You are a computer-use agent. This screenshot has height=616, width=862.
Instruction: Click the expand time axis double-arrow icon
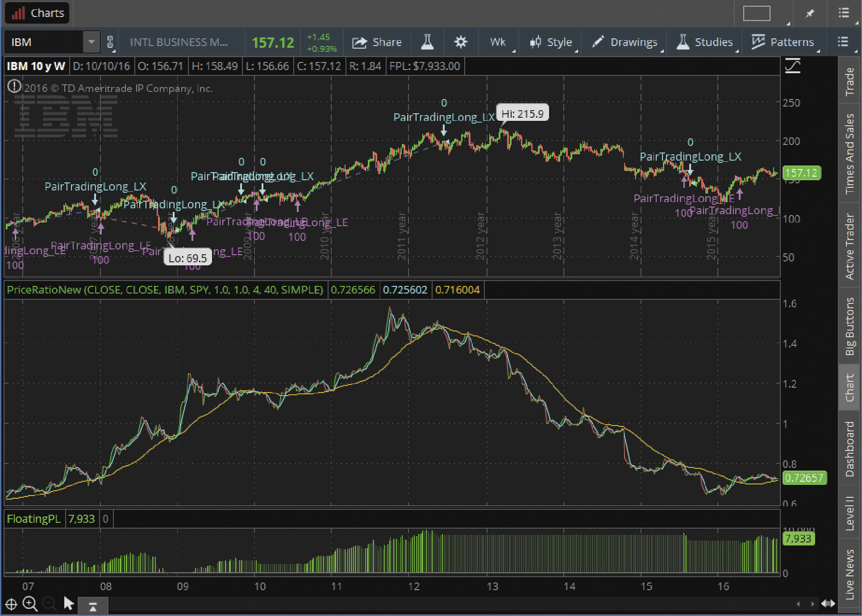pos(829,604)
